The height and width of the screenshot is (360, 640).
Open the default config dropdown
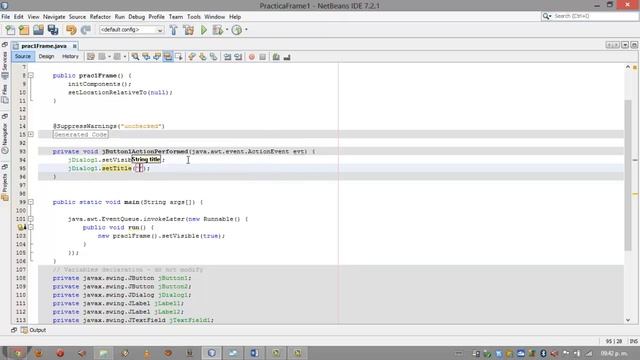coord(131,30)
